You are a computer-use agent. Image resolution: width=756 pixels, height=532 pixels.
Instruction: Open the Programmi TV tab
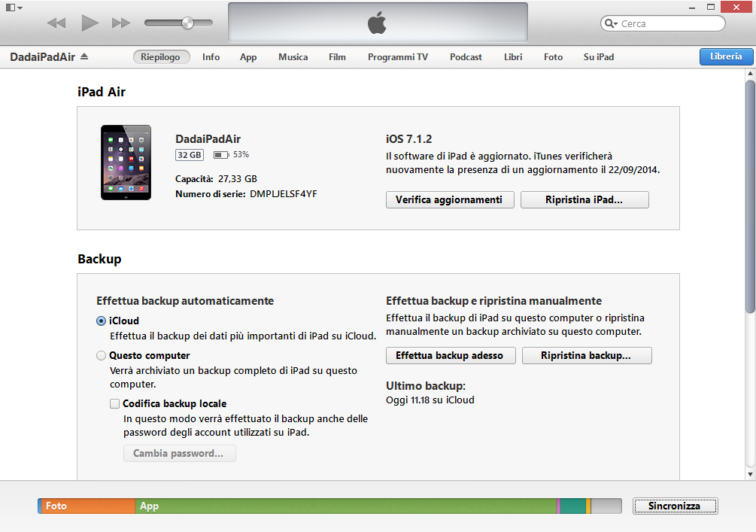(397, 57)
